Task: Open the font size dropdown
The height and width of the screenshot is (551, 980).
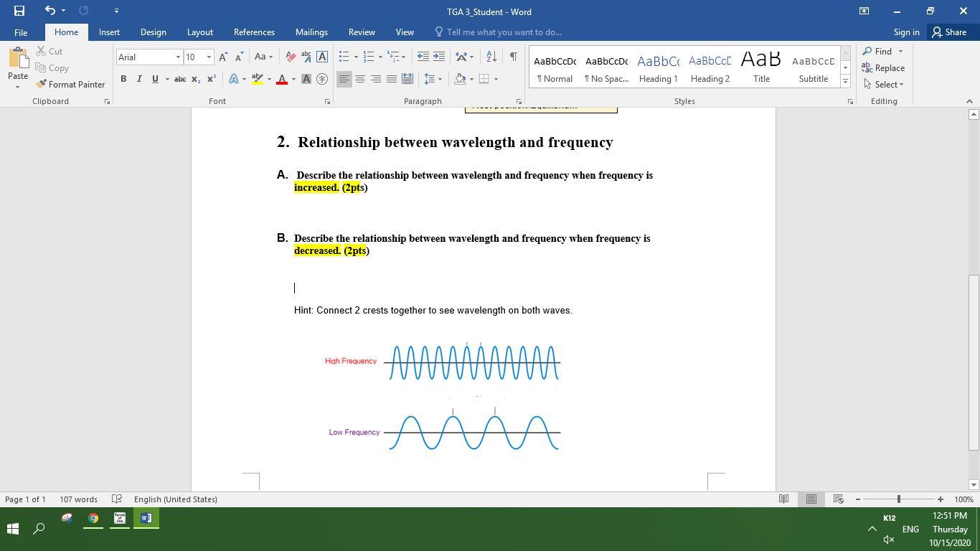Action: point(209,57)
